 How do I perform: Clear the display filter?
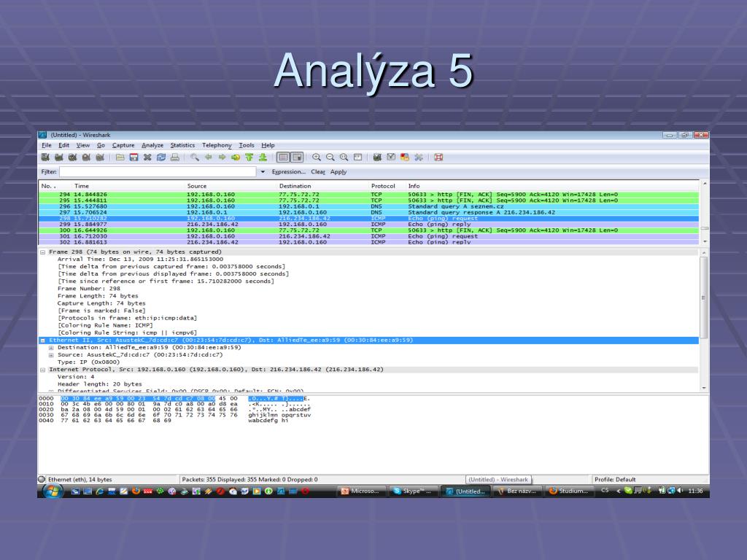click(318, 172)
